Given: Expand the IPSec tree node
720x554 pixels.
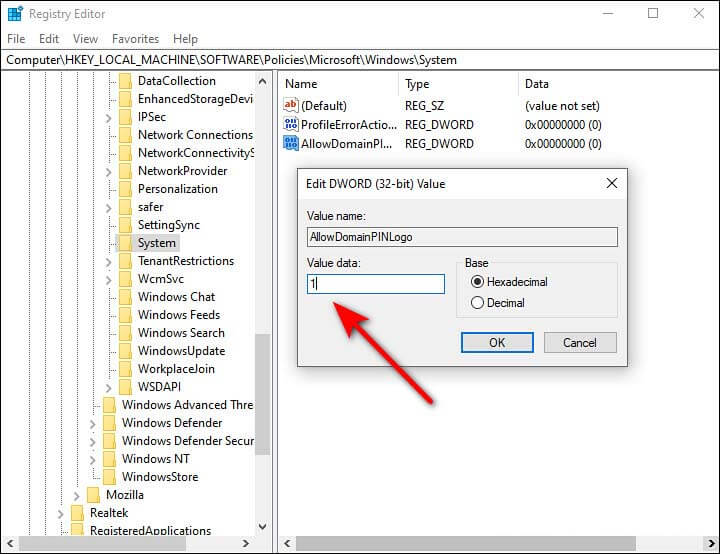Looking at the screenshot, I should click(108, 117).
